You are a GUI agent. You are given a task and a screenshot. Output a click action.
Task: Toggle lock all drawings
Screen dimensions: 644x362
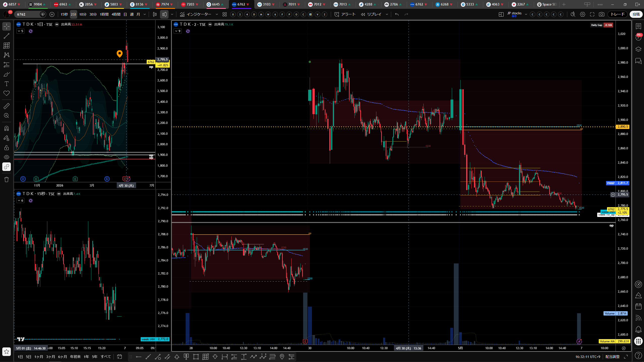tap(7, 148)
